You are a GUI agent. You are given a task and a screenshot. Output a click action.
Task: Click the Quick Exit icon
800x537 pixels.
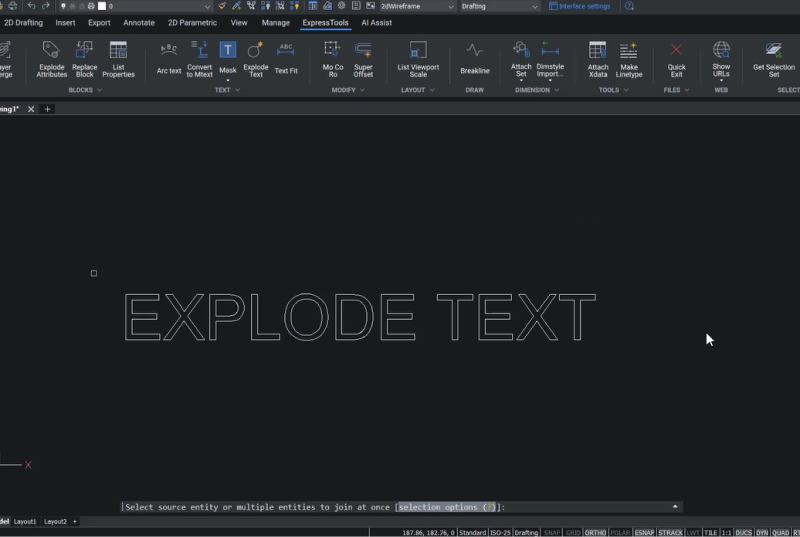click(x=677, y=60)
